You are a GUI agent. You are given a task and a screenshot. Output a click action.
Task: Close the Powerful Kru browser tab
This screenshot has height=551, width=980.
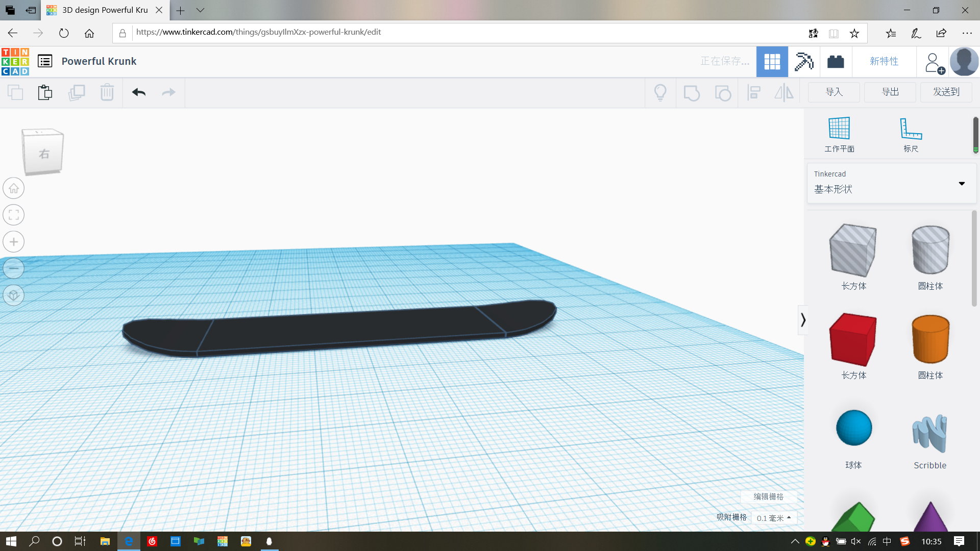point(159,10)
